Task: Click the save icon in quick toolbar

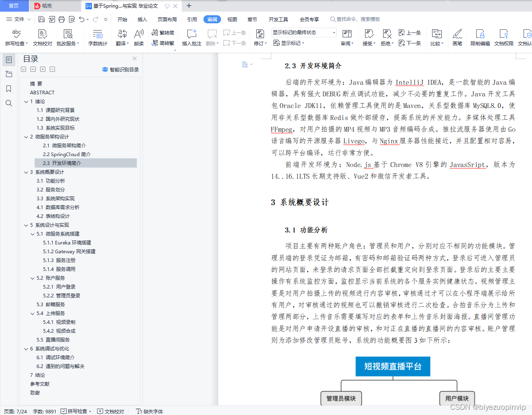Action: 41,19
